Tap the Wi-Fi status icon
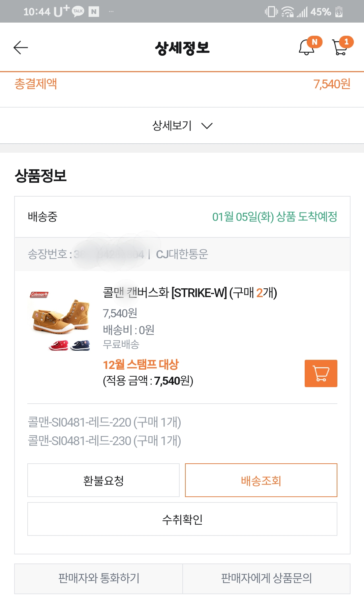The image size is (364, 608). coord(287,12)
